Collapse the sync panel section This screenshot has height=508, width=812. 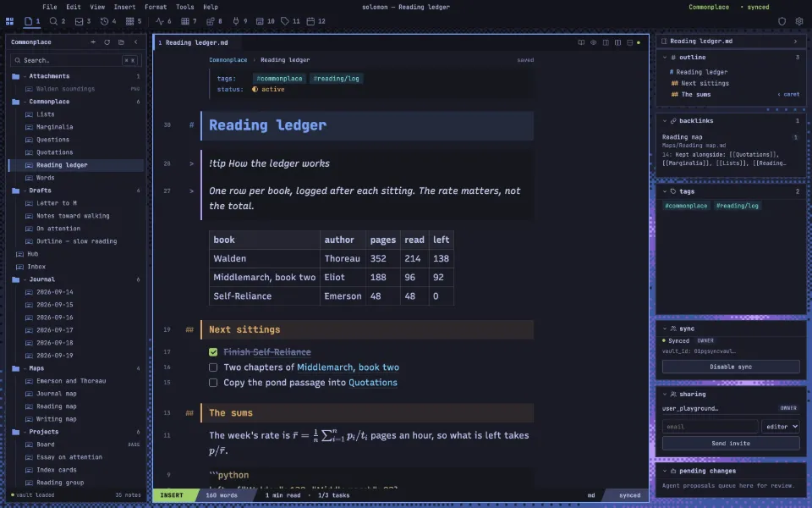665,329
